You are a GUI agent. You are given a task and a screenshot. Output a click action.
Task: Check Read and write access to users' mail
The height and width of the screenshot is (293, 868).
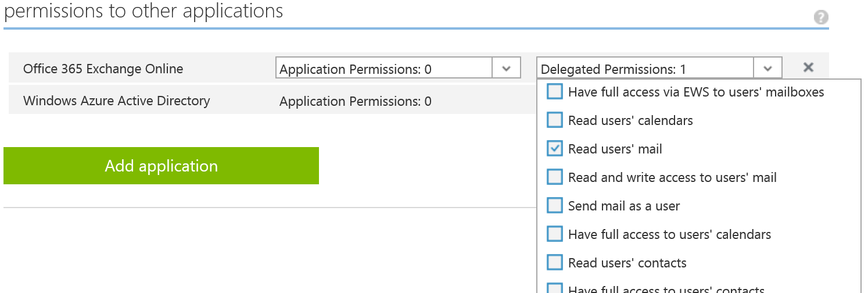pos(555,177)
